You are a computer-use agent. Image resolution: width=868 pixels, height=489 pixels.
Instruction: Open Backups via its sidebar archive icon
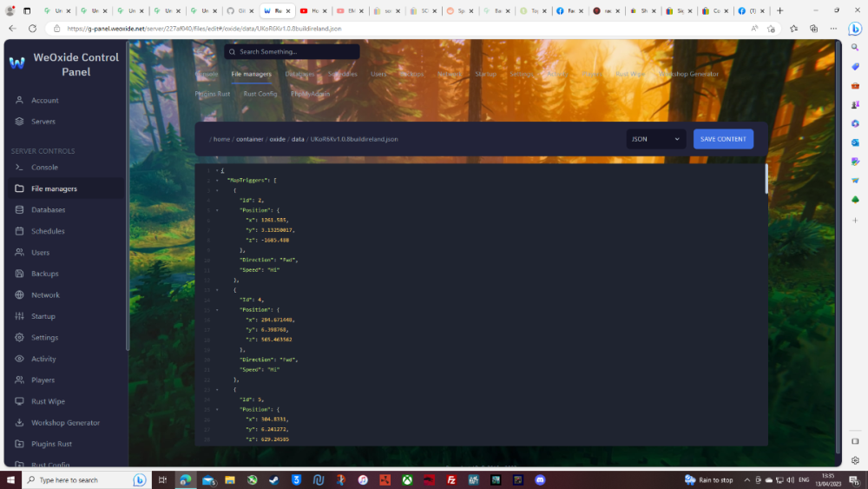coord(19,274)
